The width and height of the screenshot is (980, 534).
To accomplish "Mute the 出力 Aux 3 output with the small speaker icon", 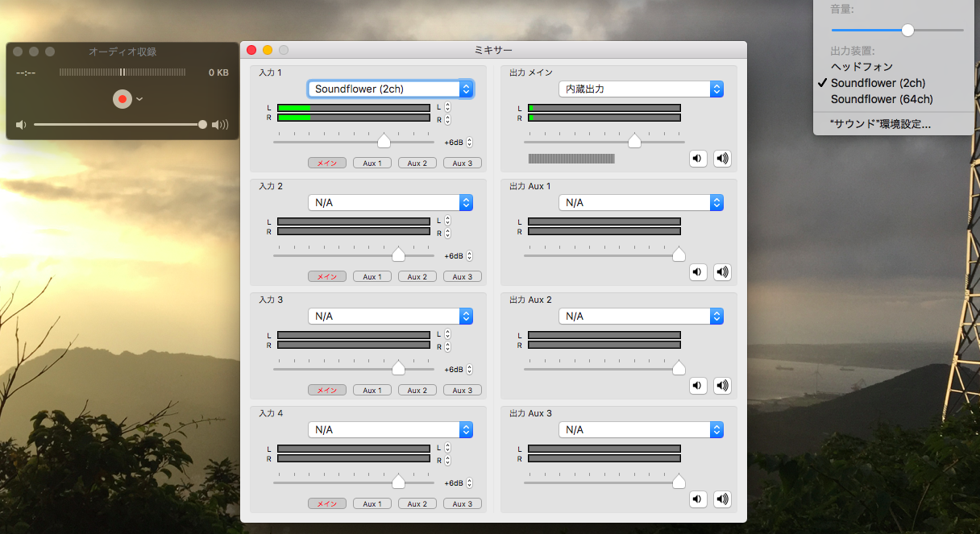I will [698, 499].
